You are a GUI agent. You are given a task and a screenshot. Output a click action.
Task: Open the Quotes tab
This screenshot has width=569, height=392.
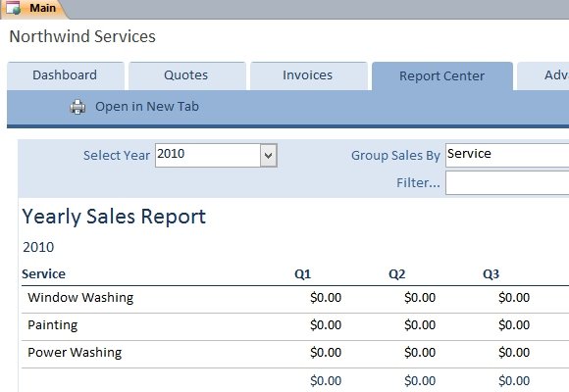(186, 75)
